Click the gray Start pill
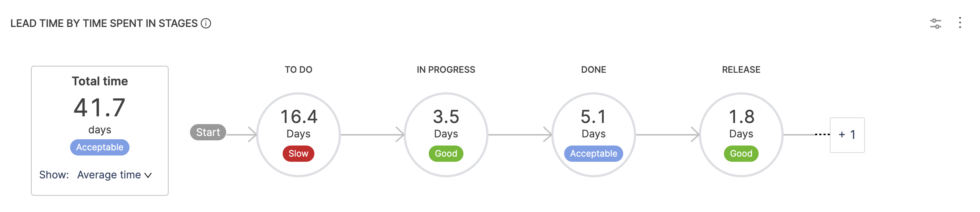 pos(208,132)
